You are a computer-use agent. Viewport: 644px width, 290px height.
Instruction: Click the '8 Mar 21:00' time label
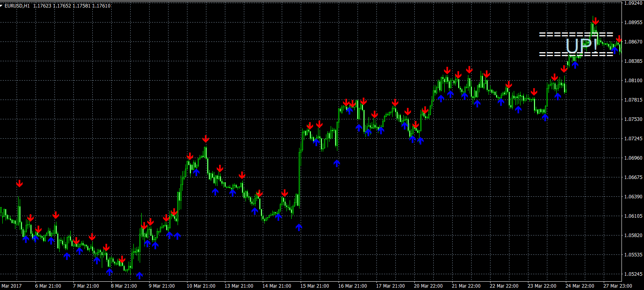[124, 286]
